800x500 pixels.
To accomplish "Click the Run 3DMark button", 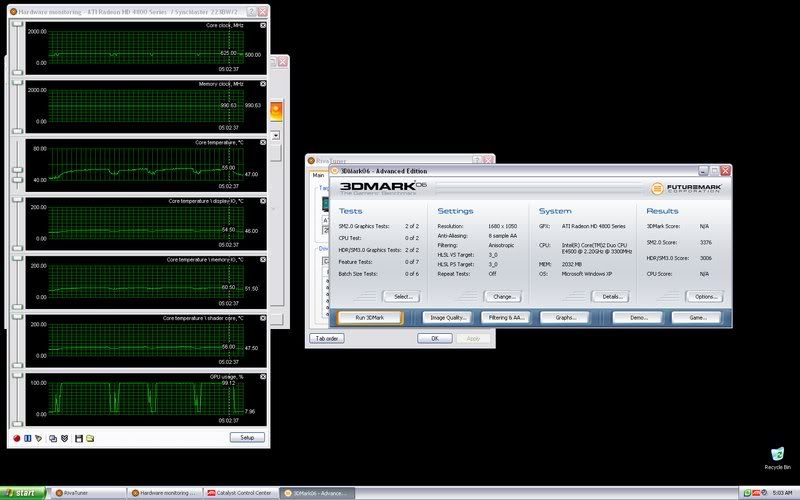I will 369,318.
